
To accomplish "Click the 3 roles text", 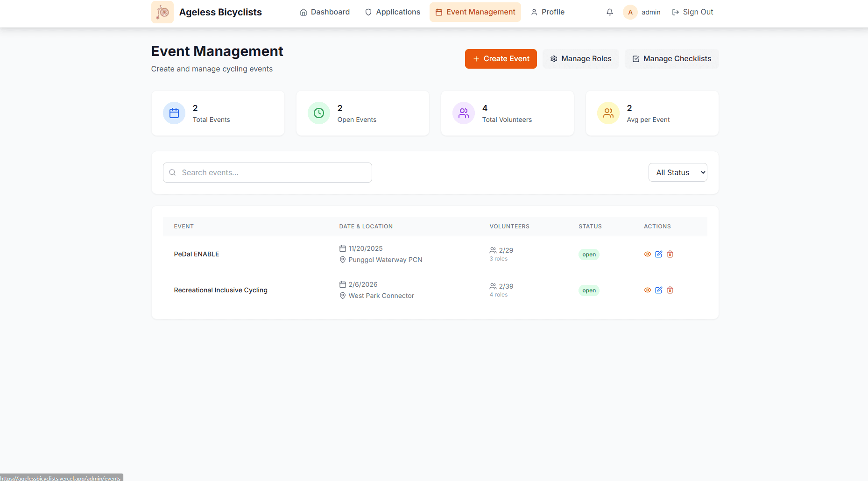I will tap(499, 259).
